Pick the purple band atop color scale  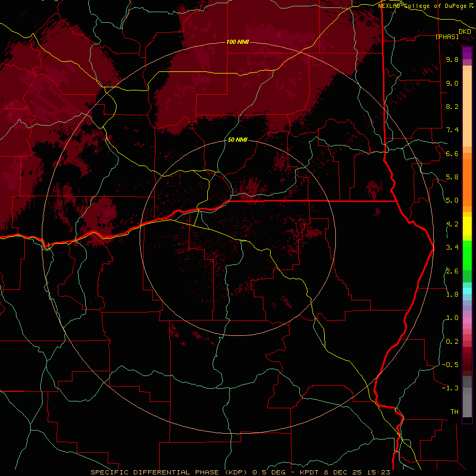tap(467, 53)
